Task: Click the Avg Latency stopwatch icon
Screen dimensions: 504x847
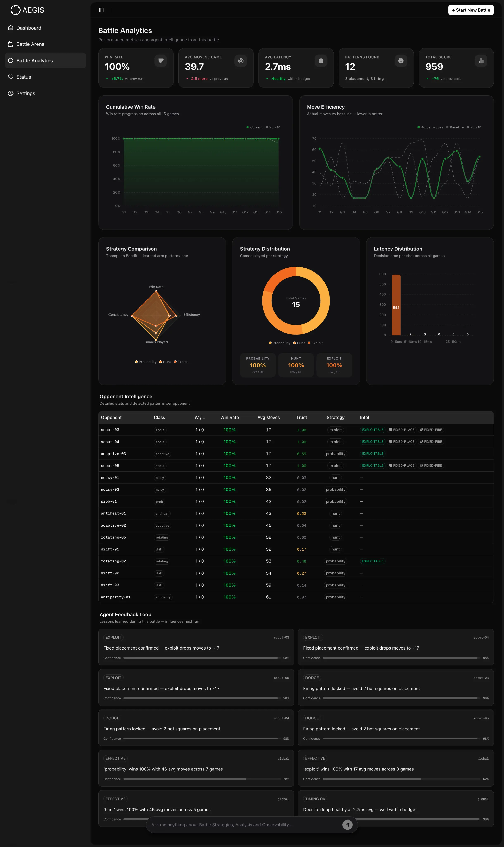Action: [321, 61]
